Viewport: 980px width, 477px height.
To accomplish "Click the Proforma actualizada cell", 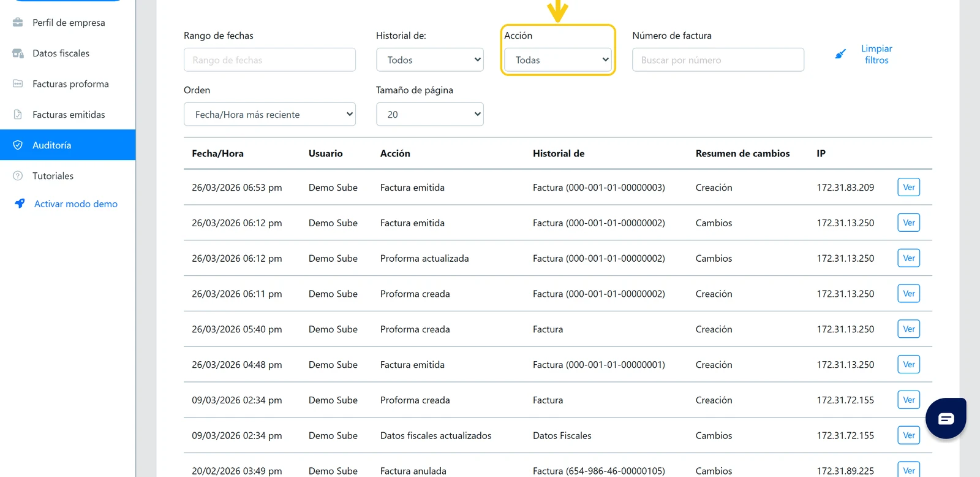I will 424,259.
